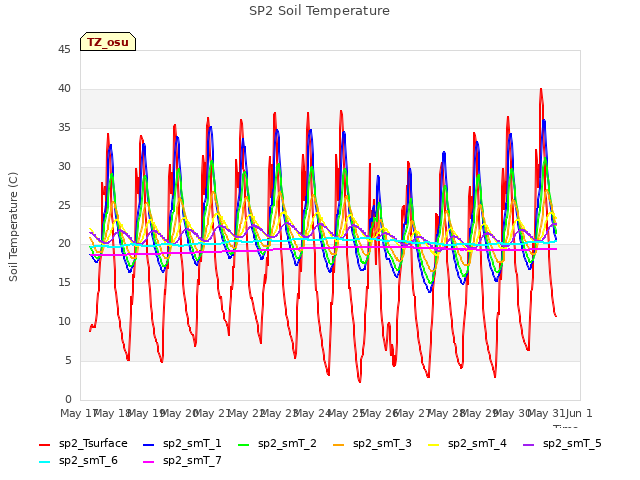Toggle the sp2_Tsurface legend entry
This screenshot has width=640, height=480.
(x=83, y=443)
